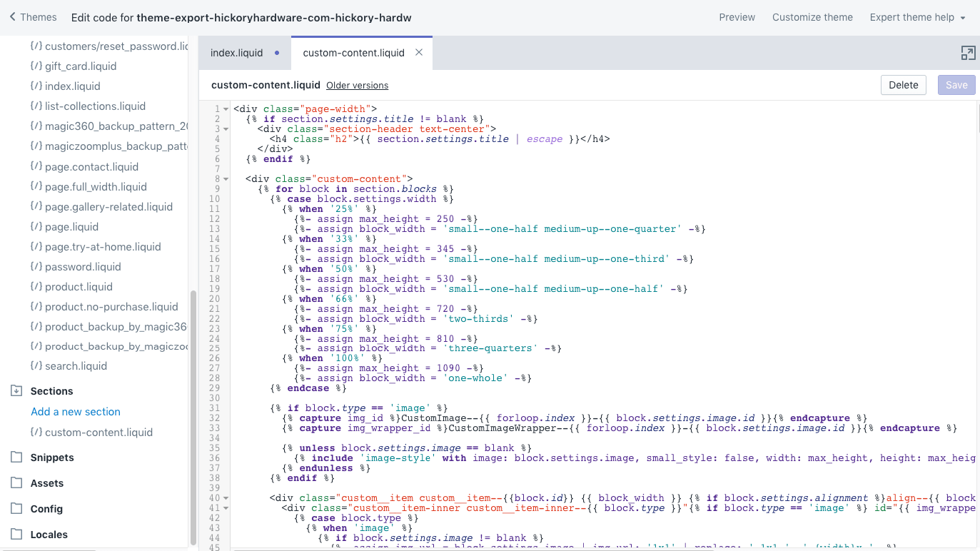Click Add a new section link
The image size is (980, 551).
coord(76,411)
